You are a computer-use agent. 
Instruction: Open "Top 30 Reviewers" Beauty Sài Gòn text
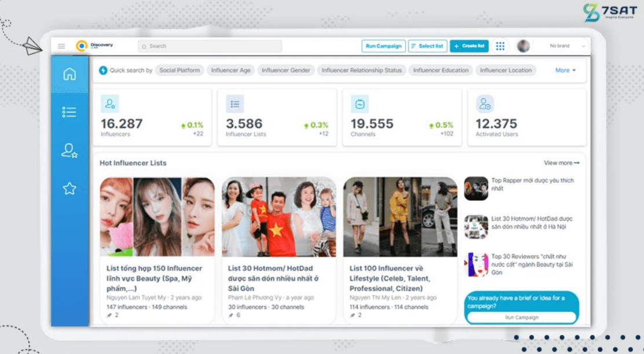pos(532,264)
